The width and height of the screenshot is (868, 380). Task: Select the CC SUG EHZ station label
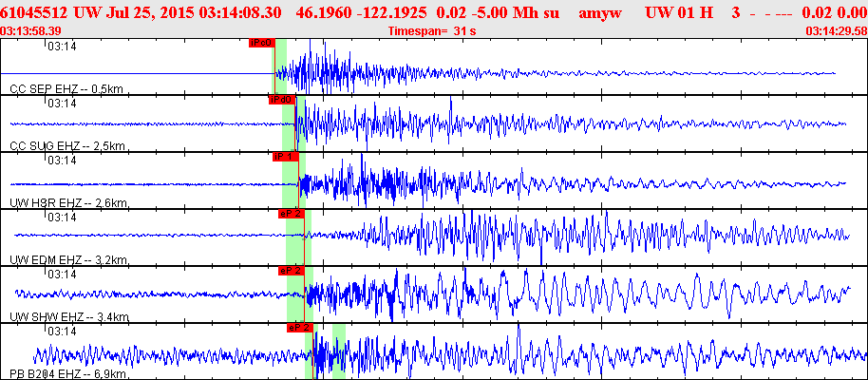(x=66, y=145)
